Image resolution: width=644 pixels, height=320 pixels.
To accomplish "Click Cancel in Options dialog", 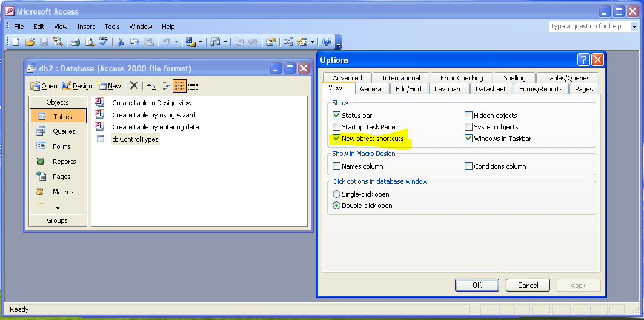I will pyautogui.click(x=528, y=285).
